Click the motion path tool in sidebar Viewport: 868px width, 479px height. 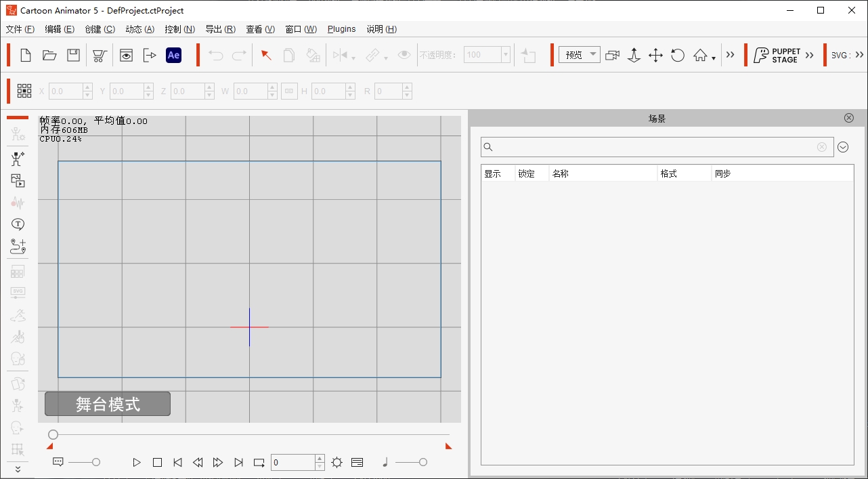pyautogui.click(x=18, y=246)
